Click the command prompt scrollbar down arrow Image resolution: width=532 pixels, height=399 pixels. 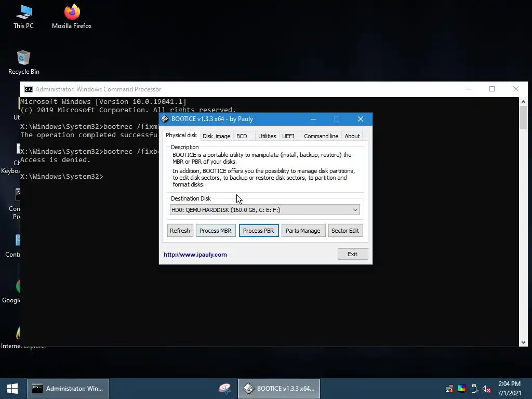523,342
